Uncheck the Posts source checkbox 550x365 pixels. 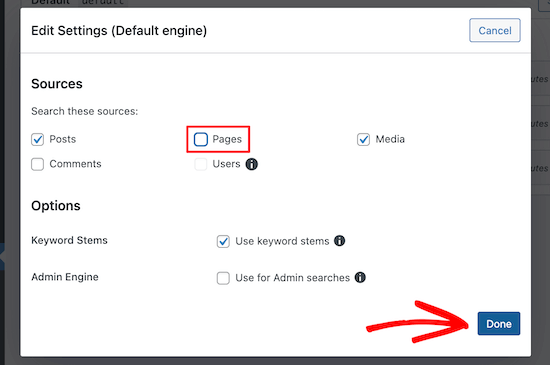coord(38,139)
